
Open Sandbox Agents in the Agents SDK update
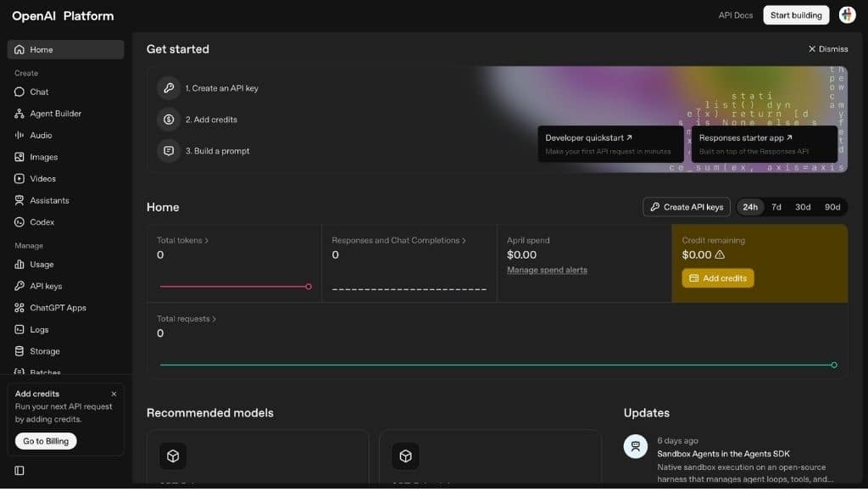pos(723,454)
